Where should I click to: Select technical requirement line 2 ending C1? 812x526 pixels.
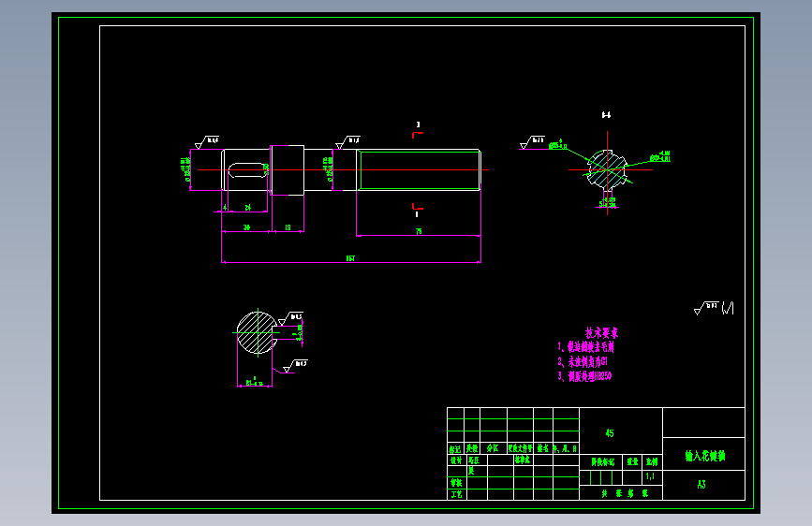[x=583, y=361]
